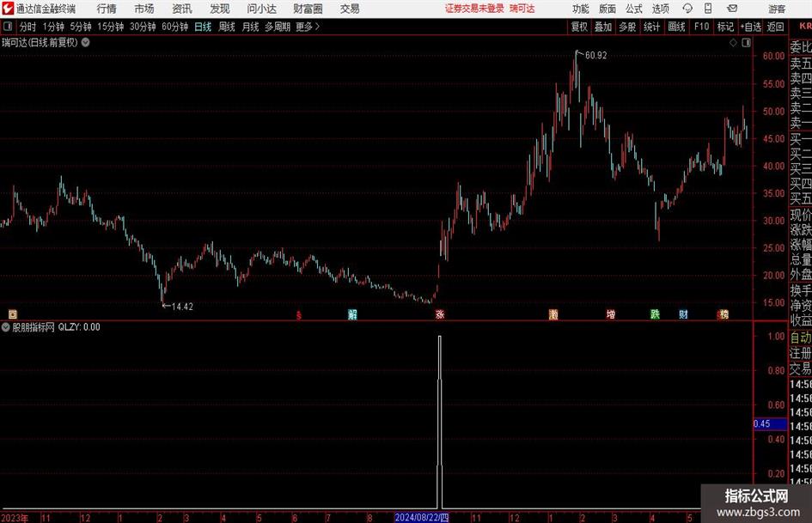Click the mobile phone icon

pyautogui.click(x=708, y=9)
